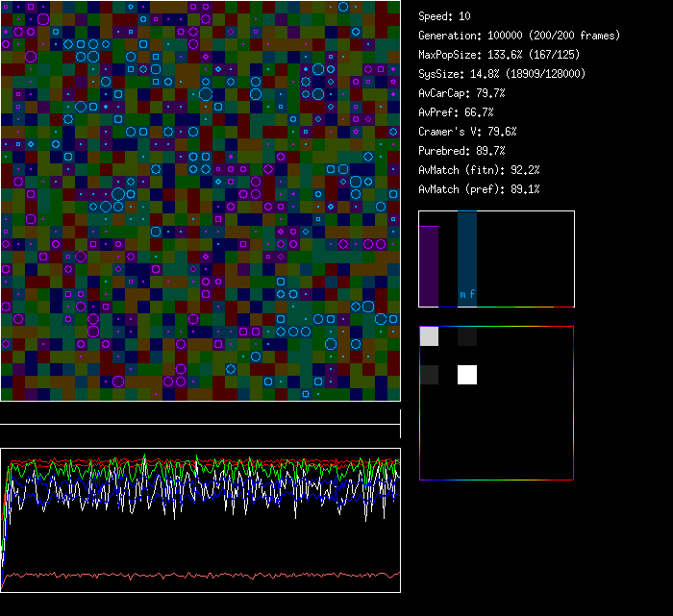This screenshot has height=616, width=673.
Task: Click the dark gray cell left of the white square
Action: tap(429, 375)
